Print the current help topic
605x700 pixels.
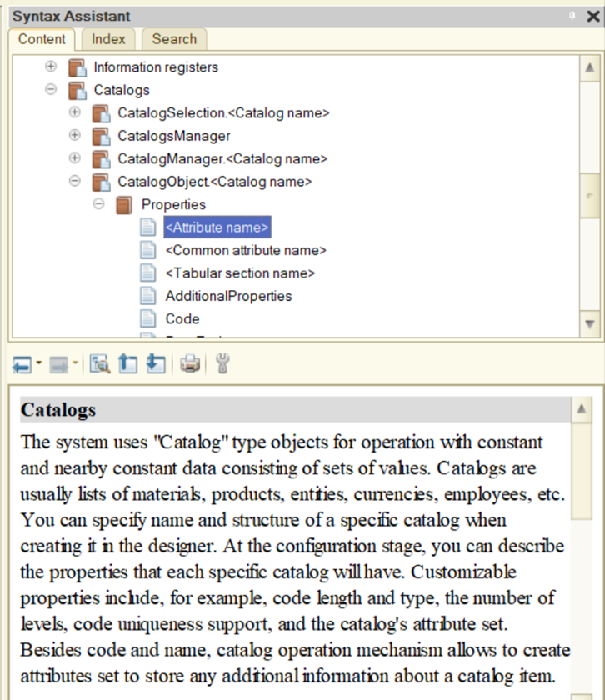tap(190, 364)
